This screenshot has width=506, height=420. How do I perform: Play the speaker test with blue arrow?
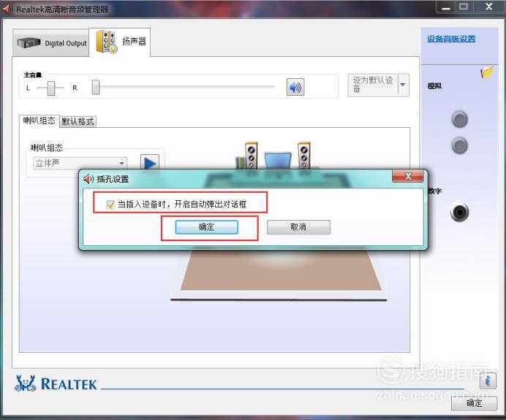(150, 162)
